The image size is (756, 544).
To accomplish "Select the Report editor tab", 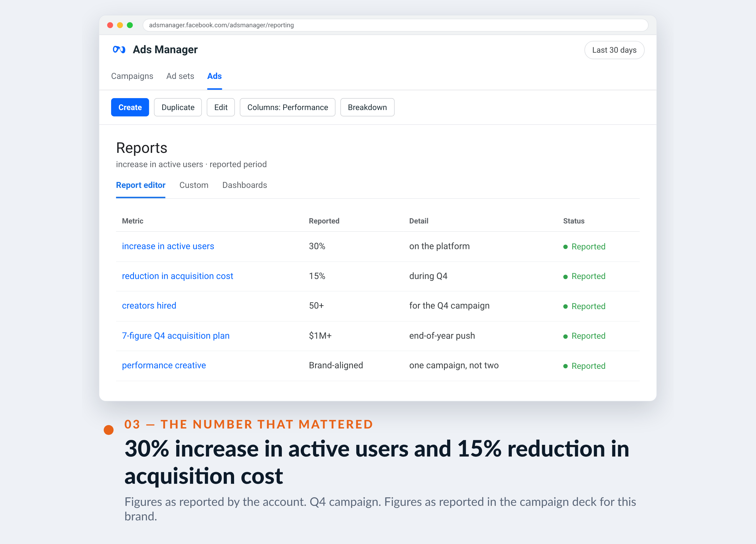I will pos(141,185).
